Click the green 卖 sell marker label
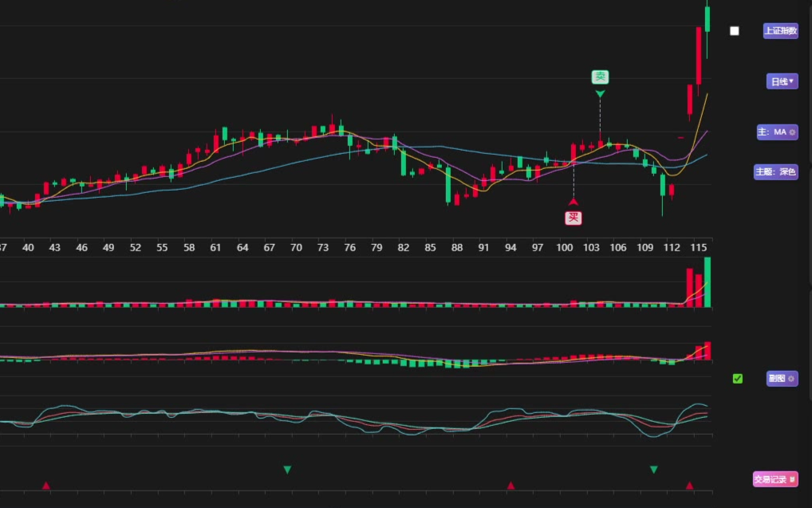The height and width of the screenshot is (508, 812). pyautogui.click(x=600, y=77)
